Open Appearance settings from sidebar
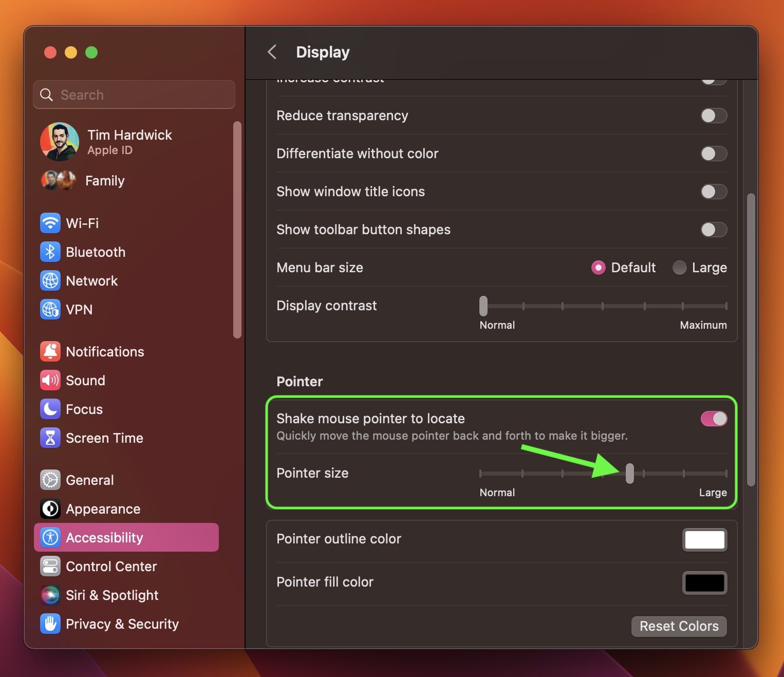 pyautogui.click(x=50, y=509)
